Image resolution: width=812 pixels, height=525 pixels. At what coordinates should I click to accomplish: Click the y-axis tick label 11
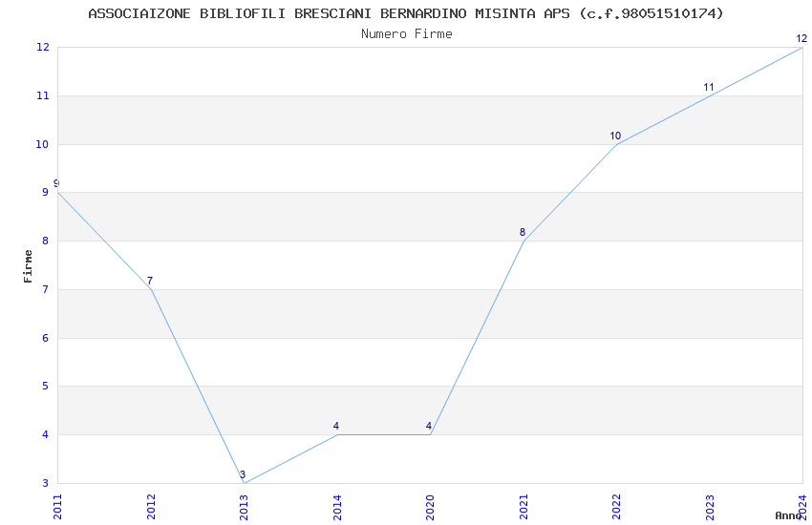pos(42,95)
